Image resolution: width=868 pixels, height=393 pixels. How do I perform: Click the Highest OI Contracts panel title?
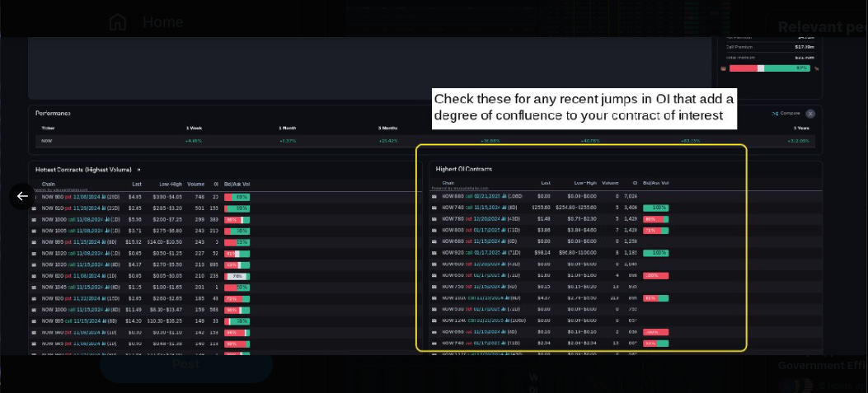tap(464, 169)
